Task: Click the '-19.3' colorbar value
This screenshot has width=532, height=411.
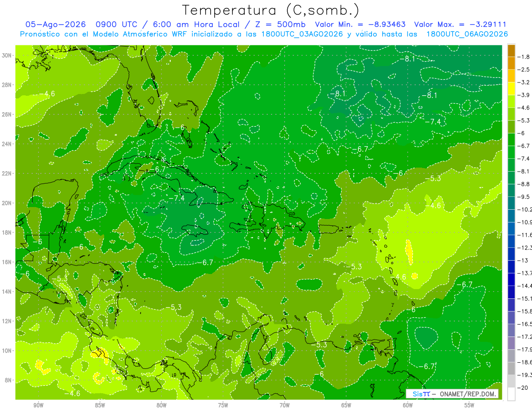Action: click(x=525, y=375)
